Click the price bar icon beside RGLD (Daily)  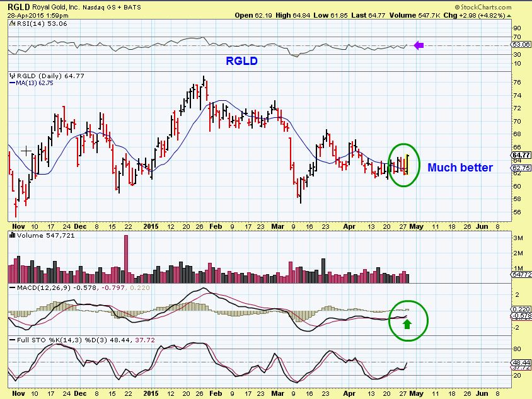[x=13, y=76]
